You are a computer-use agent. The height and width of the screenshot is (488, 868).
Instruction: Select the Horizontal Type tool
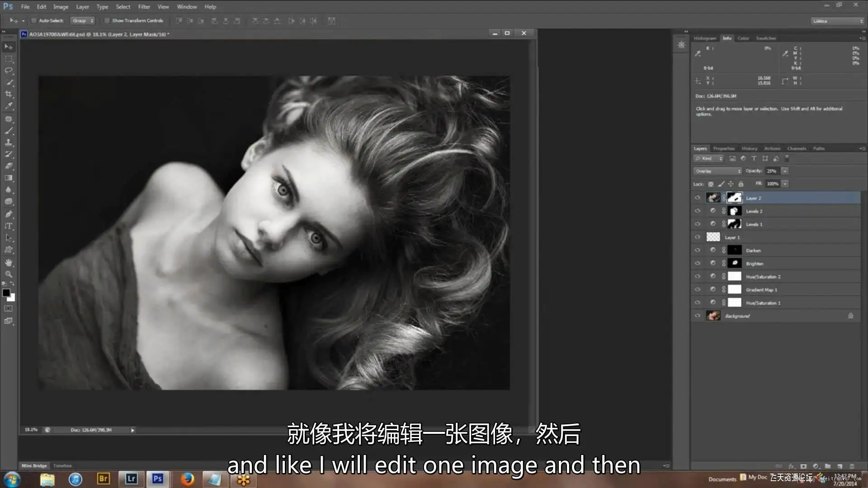pyautogui.click(x=9, y=226)
